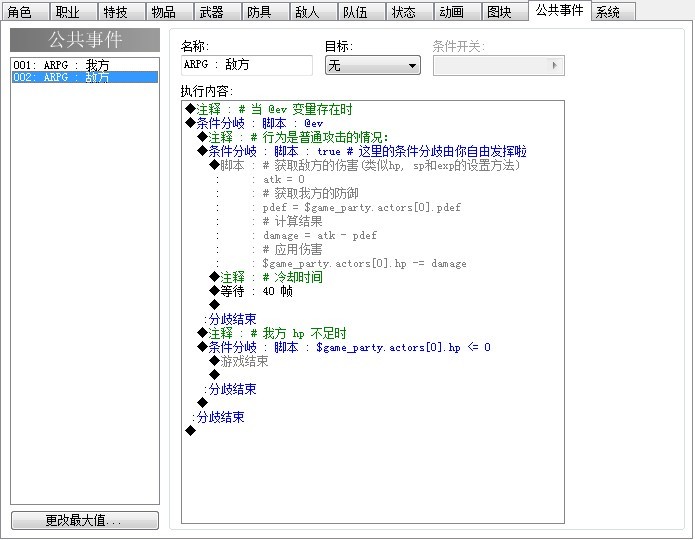Open the 目标 dropdown showing 无

click(x=373, y=66)
